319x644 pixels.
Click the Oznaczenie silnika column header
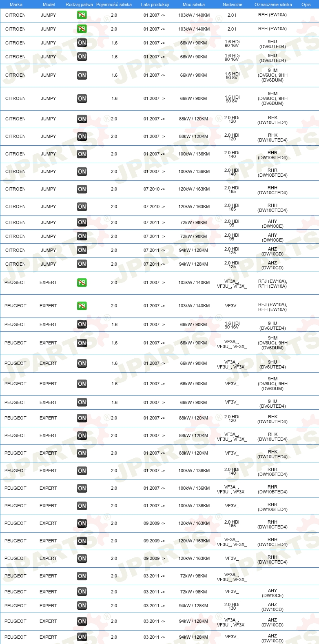(273, 4)
